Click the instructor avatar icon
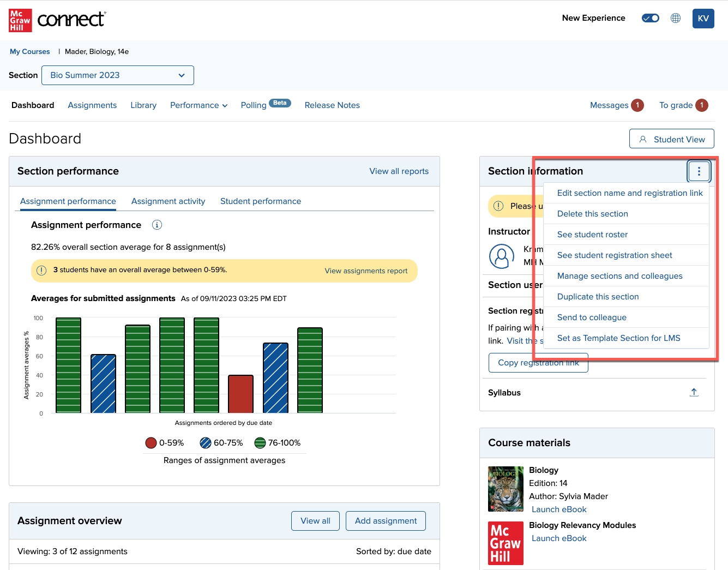 502,256
